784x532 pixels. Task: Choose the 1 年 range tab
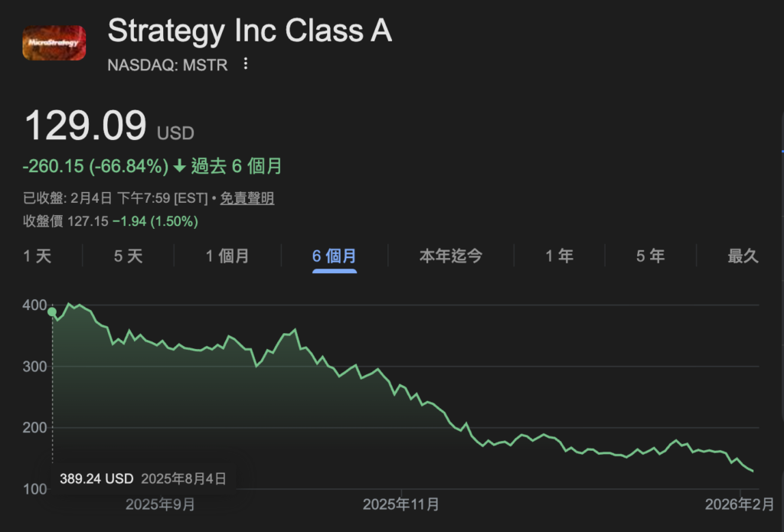(x=559, y=256)
